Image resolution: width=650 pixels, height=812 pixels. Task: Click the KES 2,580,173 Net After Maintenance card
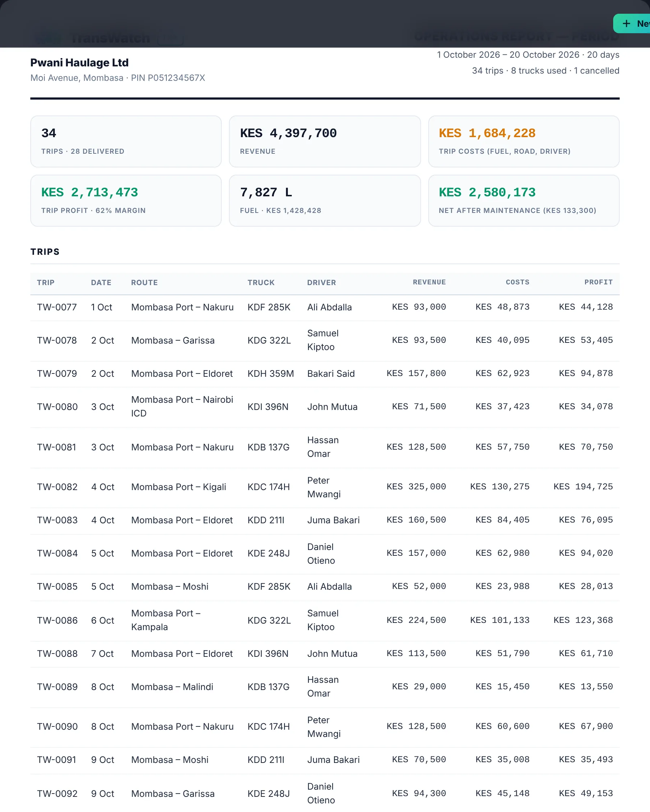pyautogui.click(x=523, y=200)
